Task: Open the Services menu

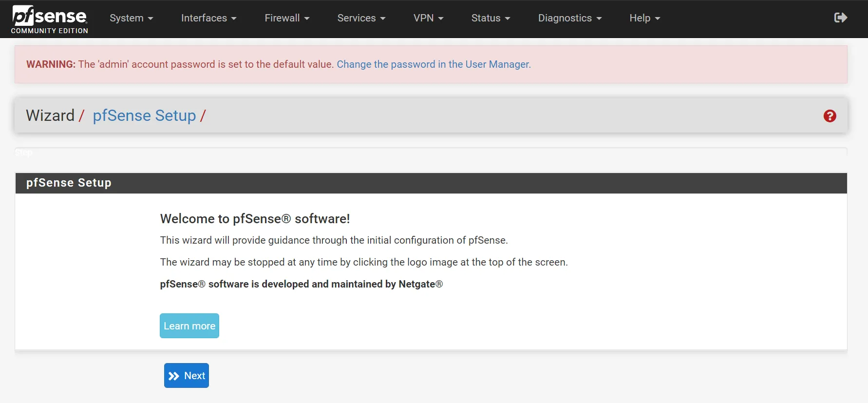Action: (361, 18)
